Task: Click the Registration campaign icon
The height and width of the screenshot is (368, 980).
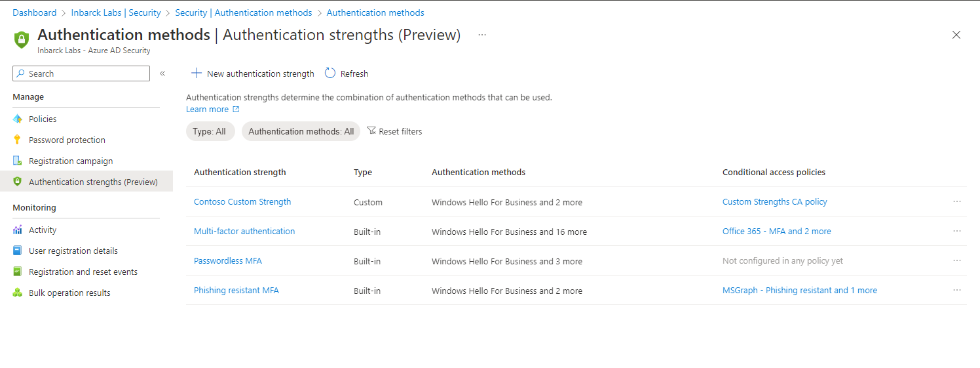Action: 18,161
